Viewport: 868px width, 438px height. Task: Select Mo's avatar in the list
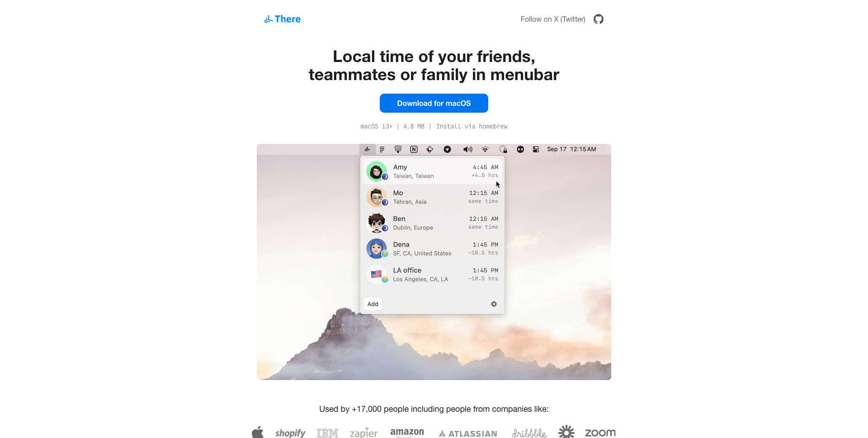point(377,197)
